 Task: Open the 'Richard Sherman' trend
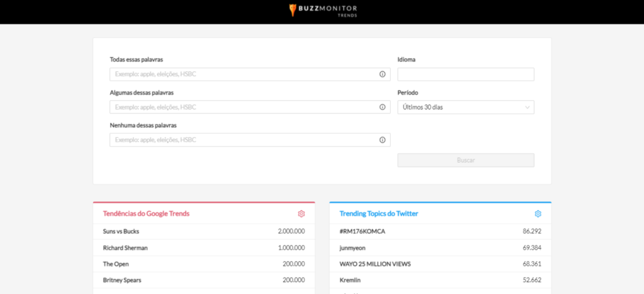click(125, 247)
